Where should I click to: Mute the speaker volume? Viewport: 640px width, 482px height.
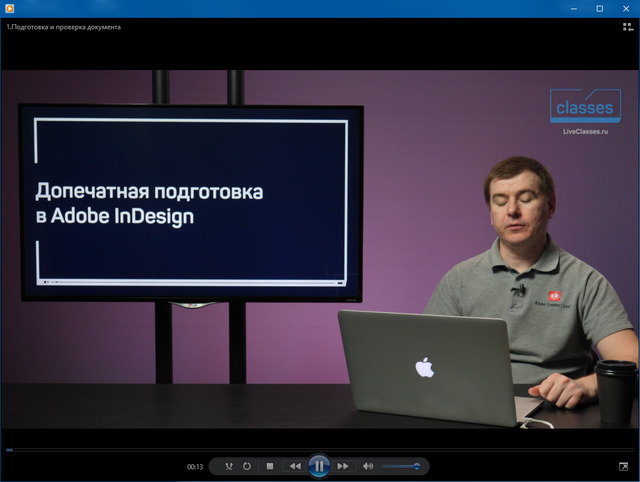pyautogui.click(x=368, y=466)
